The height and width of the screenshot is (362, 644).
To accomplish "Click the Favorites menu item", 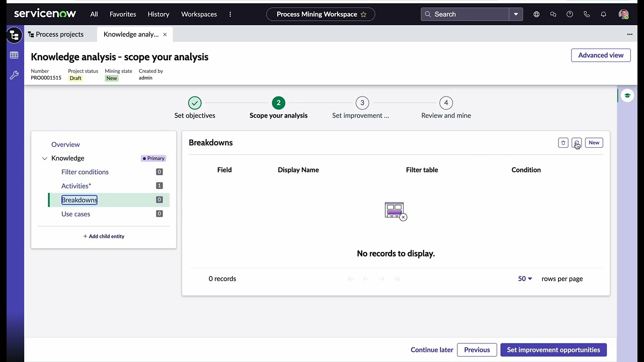I will (123, 14).
